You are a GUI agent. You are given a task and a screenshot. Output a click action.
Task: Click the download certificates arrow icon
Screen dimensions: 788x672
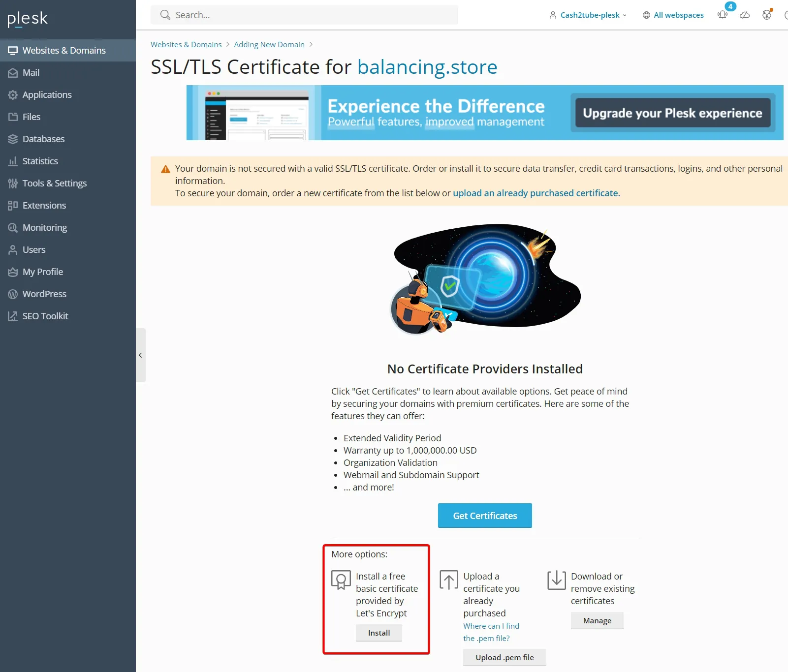coord(557,580)
